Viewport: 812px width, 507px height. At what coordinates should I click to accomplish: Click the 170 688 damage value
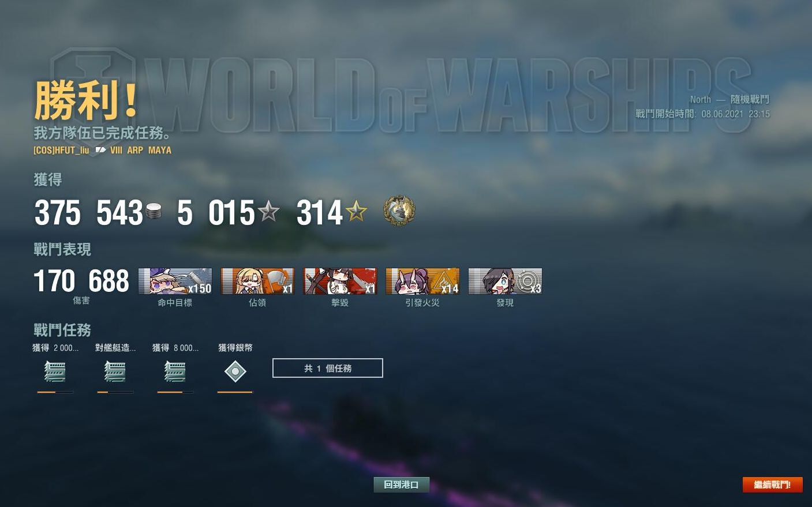(81, 281)
